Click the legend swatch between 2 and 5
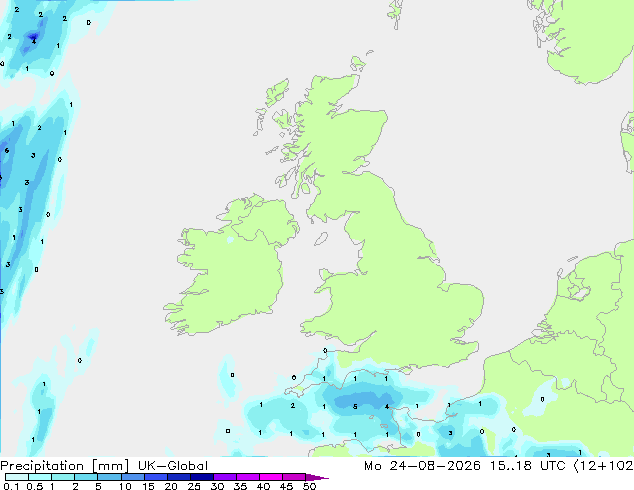 (x=86, y=477)
